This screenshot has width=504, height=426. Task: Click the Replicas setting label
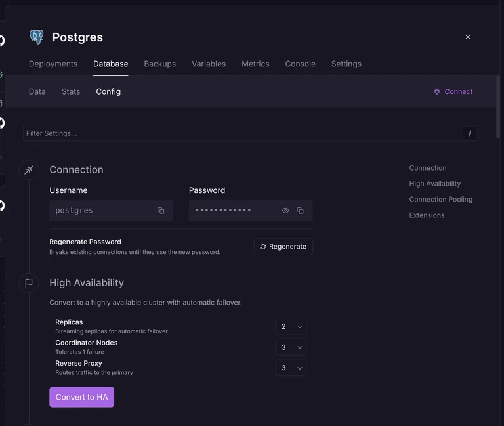pyautogui.click(x=69, y=322)
